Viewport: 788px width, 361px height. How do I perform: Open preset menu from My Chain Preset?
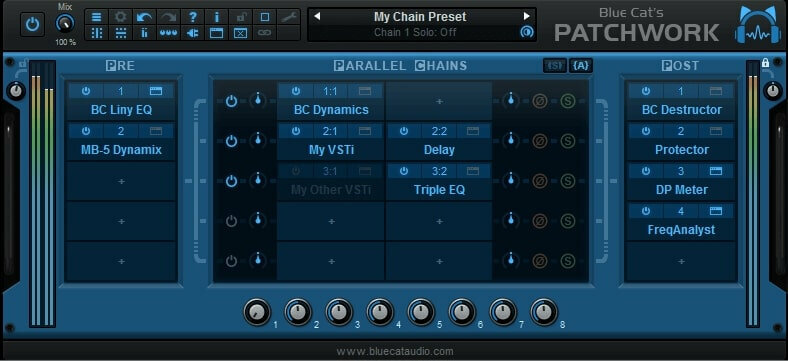tap(420, 17)
